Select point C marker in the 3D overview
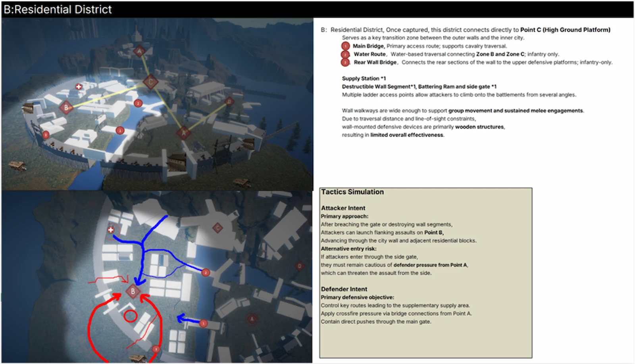 (x=150, y=82)
